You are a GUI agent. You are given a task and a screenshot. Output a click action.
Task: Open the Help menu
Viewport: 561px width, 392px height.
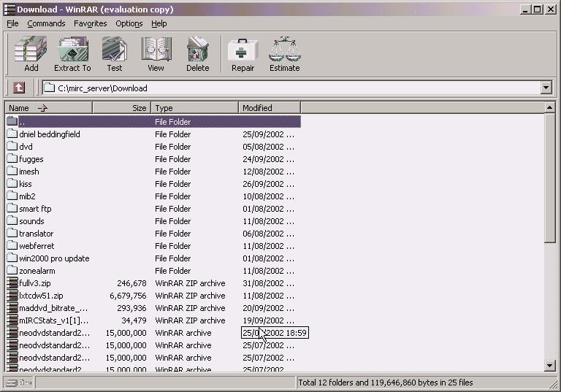tap(159, 23)
